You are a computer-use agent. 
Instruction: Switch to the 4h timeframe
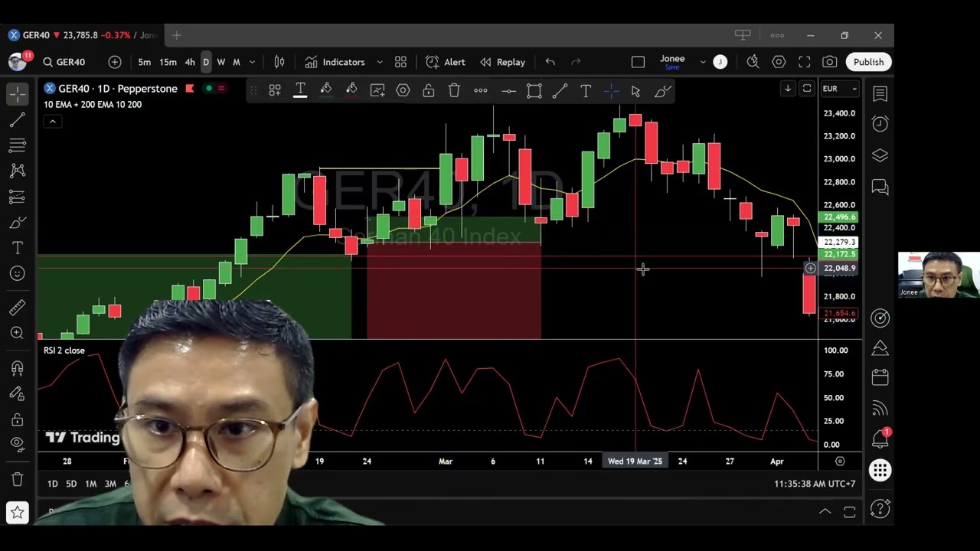pyautogui.click(x=190, y=62)
